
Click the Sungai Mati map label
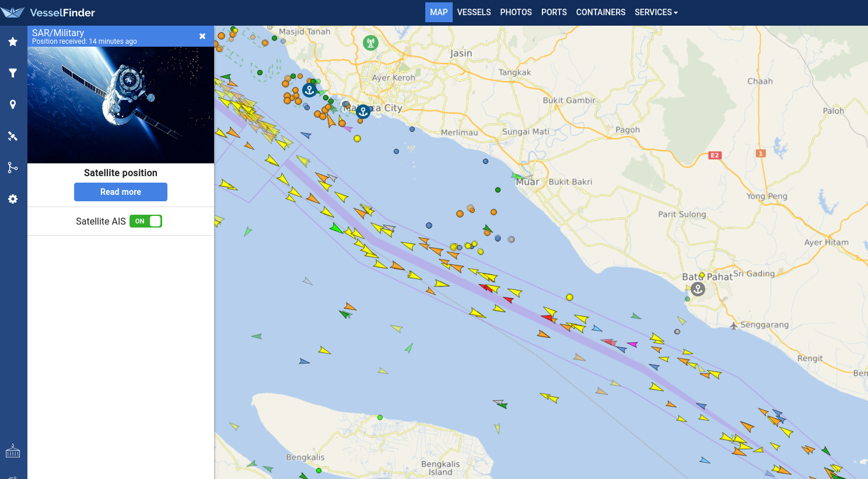click(x=526, y=132)
